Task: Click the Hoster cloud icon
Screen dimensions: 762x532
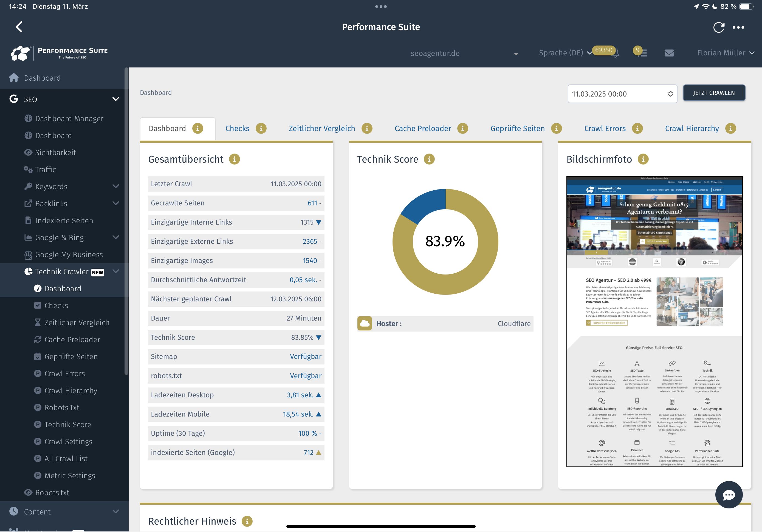Action: 365,324
